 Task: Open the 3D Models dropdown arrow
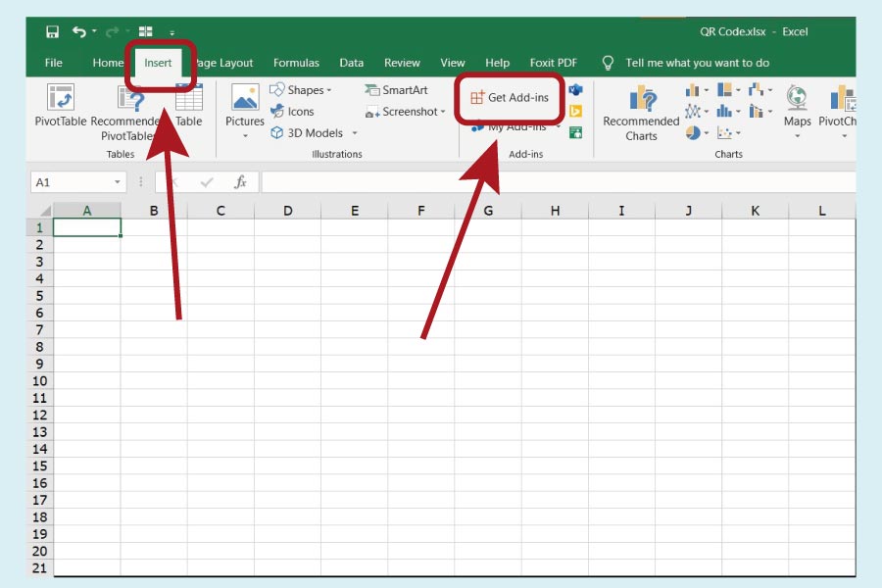coord(355,133)
